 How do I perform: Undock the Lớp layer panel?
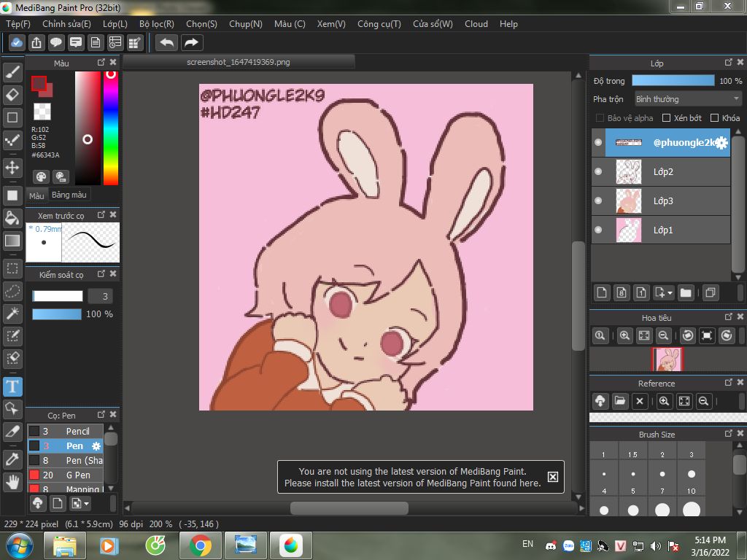729,63
